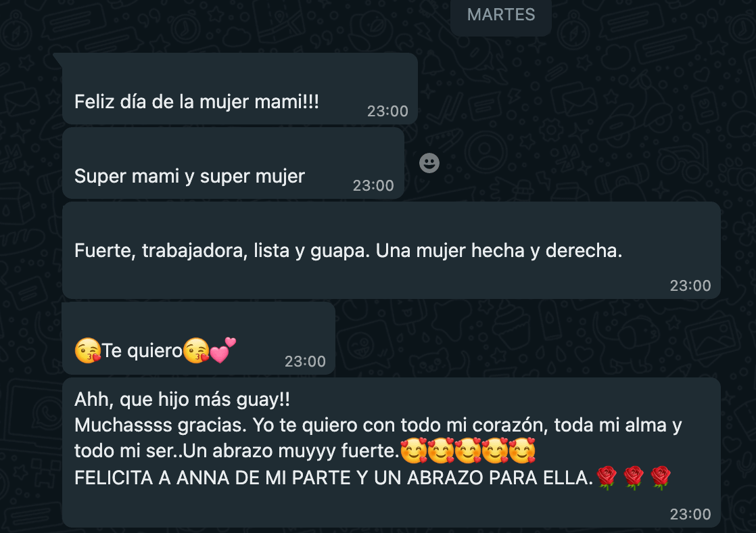The width and height of the screenshot is (756, 533).
Task: Open emoji reaction picker beside "Super mami" message
Action: coord(429,163)
